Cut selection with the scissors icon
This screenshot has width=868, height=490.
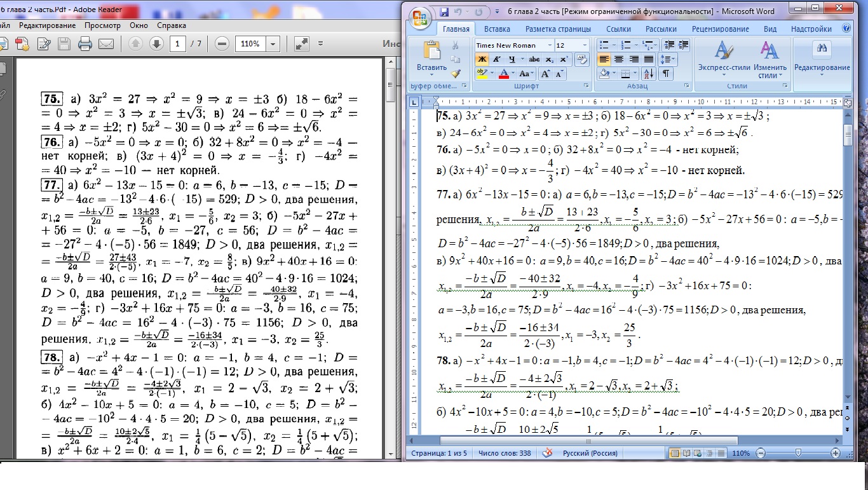455,45
